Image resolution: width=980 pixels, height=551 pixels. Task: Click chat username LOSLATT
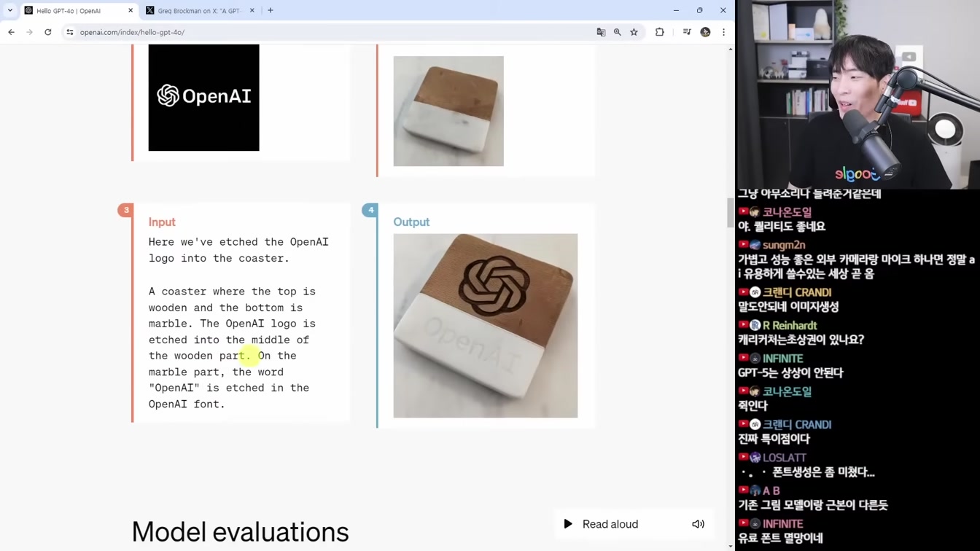click(x=785, y=458)
